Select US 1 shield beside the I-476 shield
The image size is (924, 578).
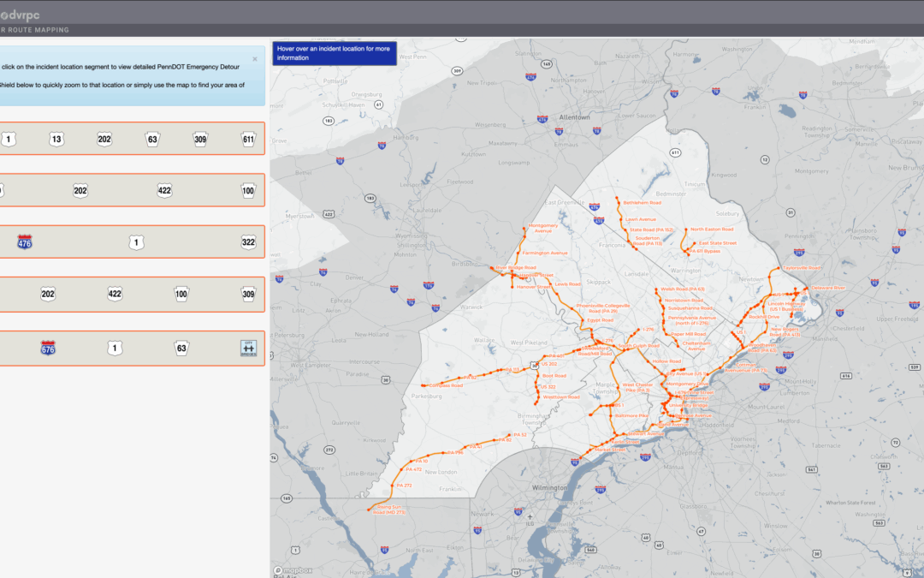pyautogui.click(x=136, y=242)
